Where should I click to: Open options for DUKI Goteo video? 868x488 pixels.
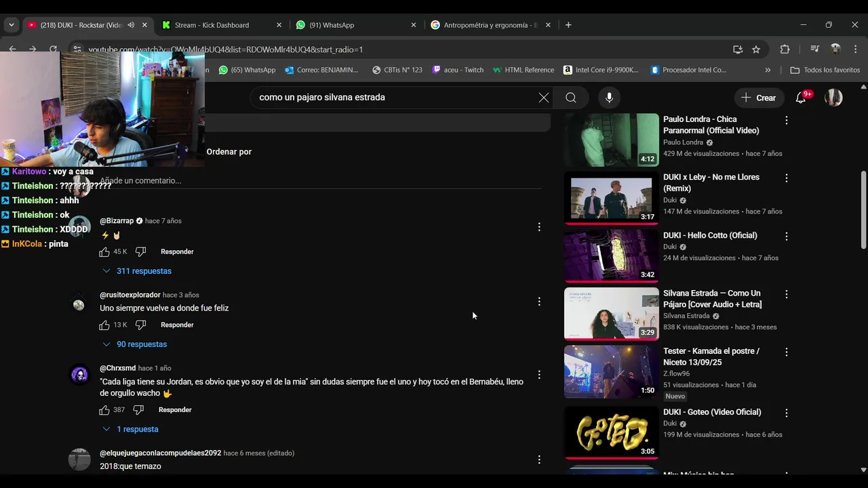tap(787, 413)
